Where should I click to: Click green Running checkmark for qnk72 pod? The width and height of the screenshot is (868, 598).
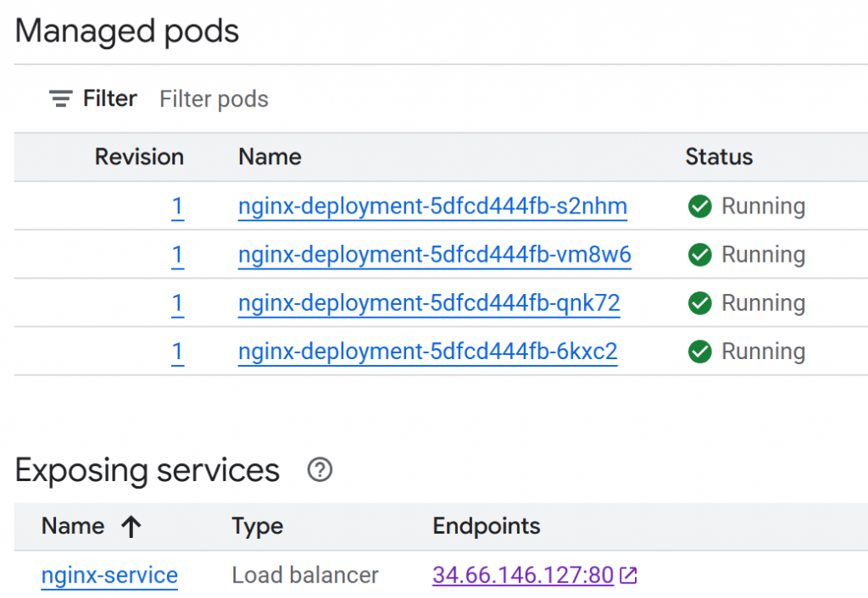(x=699, y=303)
